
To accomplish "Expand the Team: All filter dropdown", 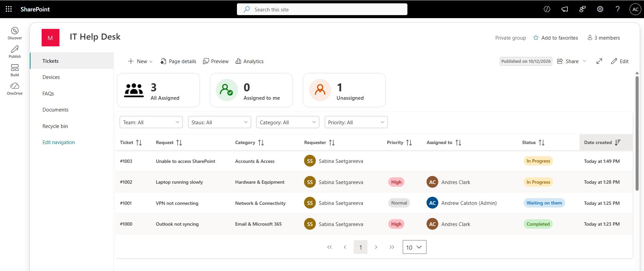I will click(x=151, y=122).
